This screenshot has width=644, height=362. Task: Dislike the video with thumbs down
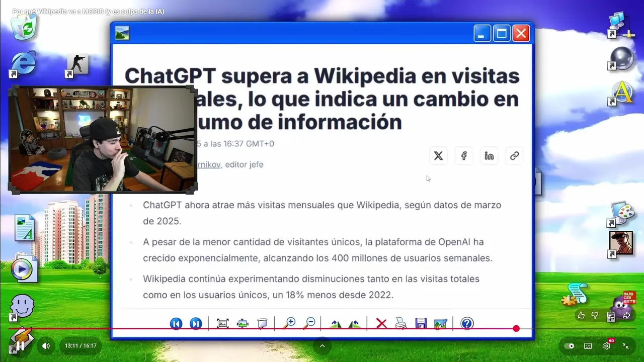[x=595, y=315]
